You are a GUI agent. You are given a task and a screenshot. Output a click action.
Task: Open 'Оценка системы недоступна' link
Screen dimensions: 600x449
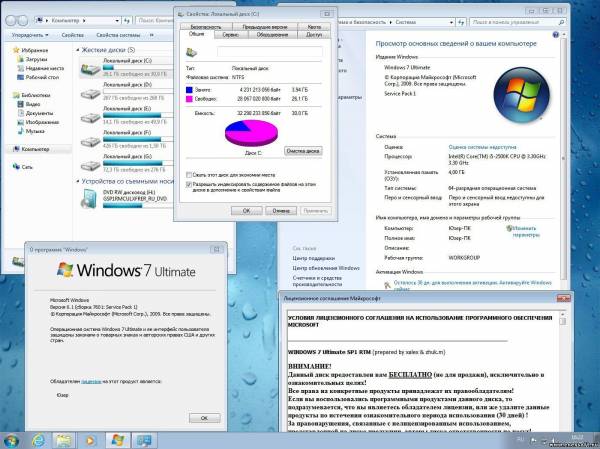pos(482,147)
